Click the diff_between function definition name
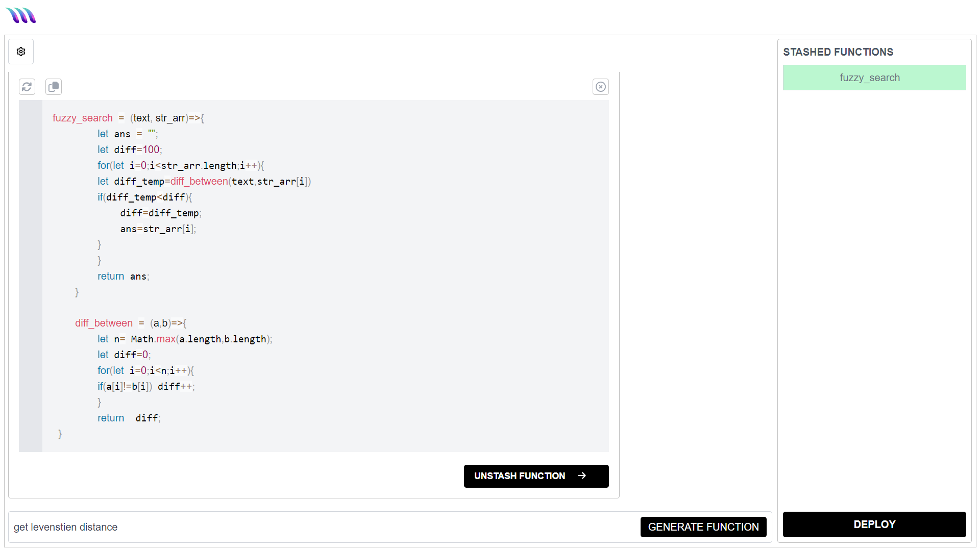This screenshot has width=980, height=551. click(x=104, y=323)
